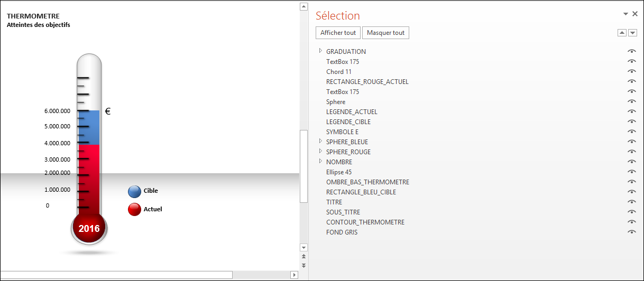The width and height of the screenshot is (644, 281).
Task: Select the blue Cible sphere on the slide
Action: click(x=134, y=191)
